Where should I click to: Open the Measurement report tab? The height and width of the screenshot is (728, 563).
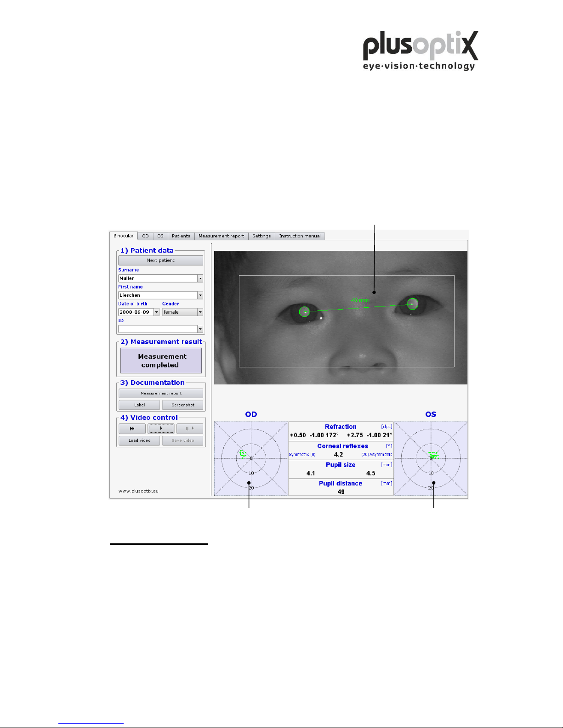click(221, 236)
